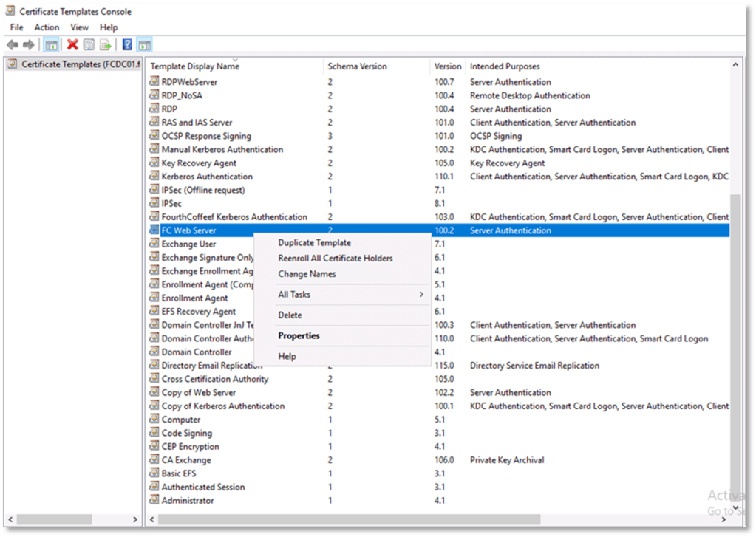This screenshot has height=537, width=756.
Task: Toggle the Show/Hide Action Pane icon
Action: (x=144, y=45)
